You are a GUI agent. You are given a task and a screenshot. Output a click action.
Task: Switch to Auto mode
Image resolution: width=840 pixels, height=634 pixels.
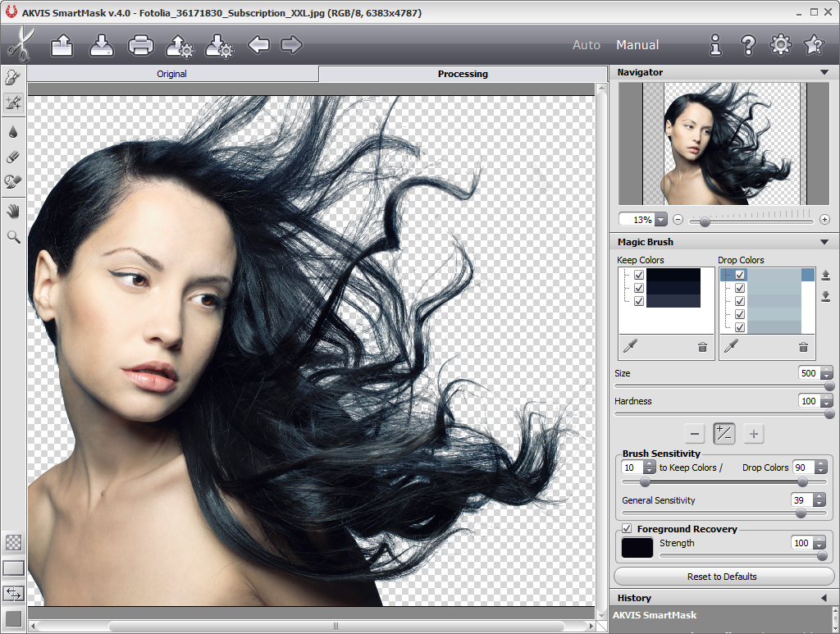pyautogui.click(x=586, y=45)
